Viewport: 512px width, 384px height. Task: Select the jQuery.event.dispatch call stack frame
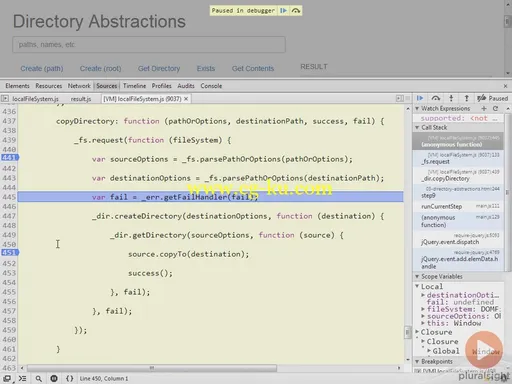[458, 239]
